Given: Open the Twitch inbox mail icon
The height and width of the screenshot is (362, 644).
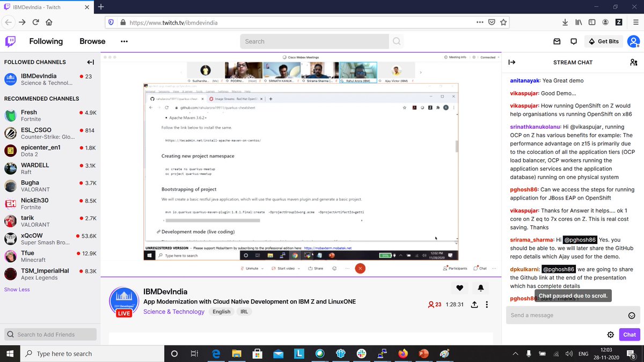Looking at the screenshot, I should pyautogui.click(x=557, y=41).
